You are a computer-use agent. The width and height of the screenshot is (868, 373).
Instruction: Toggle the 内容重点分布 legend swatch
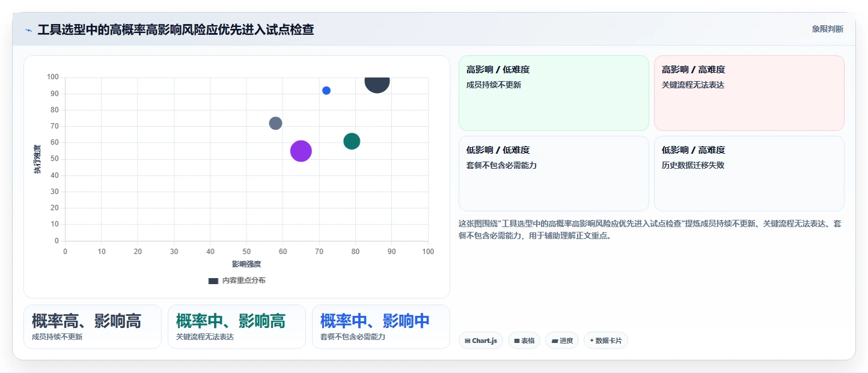pyautogui.click(x=213, y=281)
